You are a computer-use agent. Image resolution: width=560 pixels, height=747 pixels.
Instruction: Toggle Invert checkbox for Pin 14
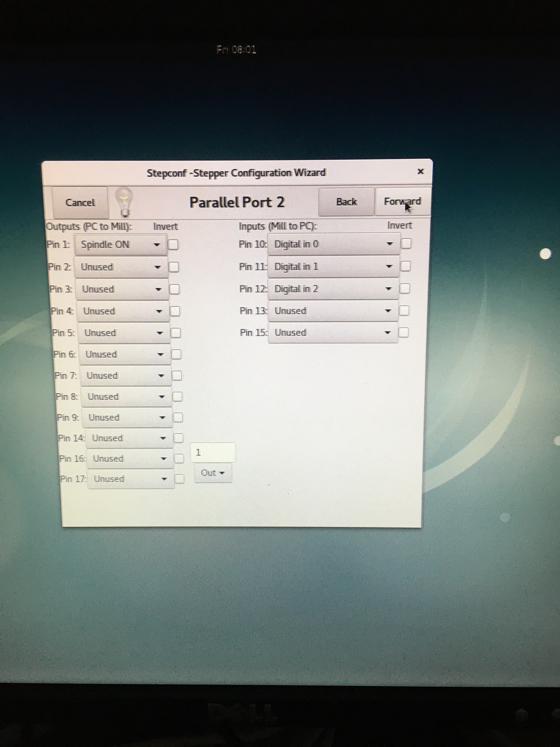tap(179, 438)
